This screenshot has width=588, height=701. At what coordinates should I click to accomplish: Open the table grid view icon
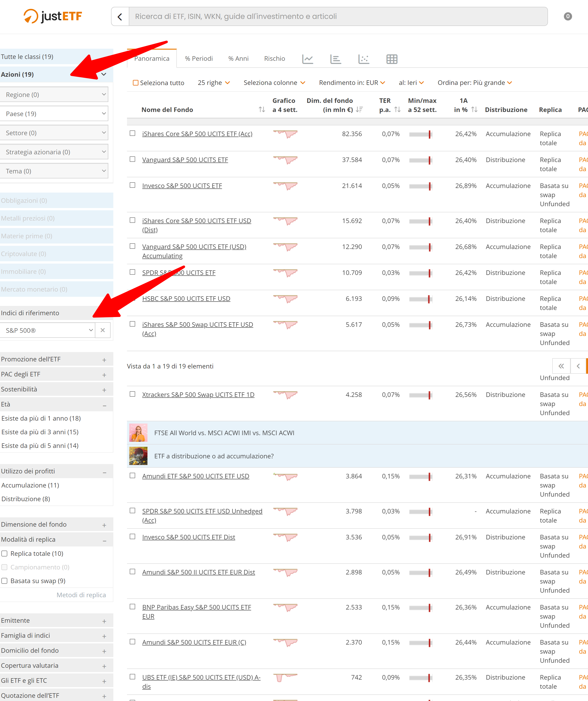coord(392,59)
